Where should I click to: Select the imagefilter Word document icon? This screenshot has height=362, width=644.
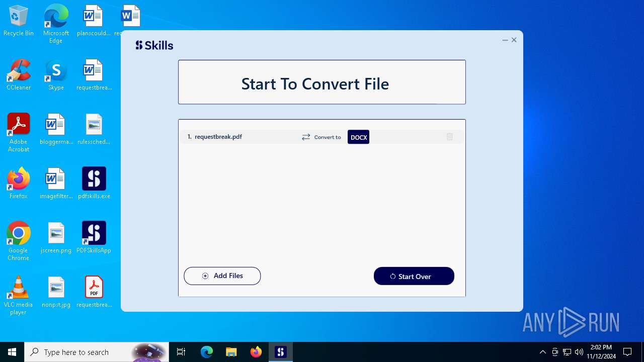56,184
